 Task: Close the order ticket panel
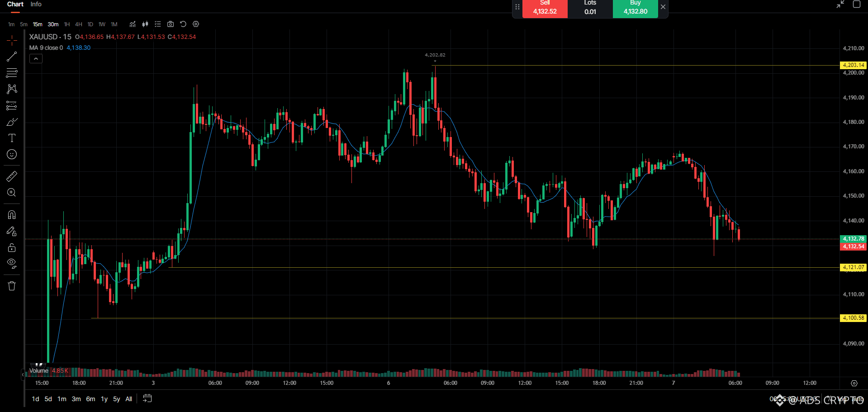coord(663,7)
